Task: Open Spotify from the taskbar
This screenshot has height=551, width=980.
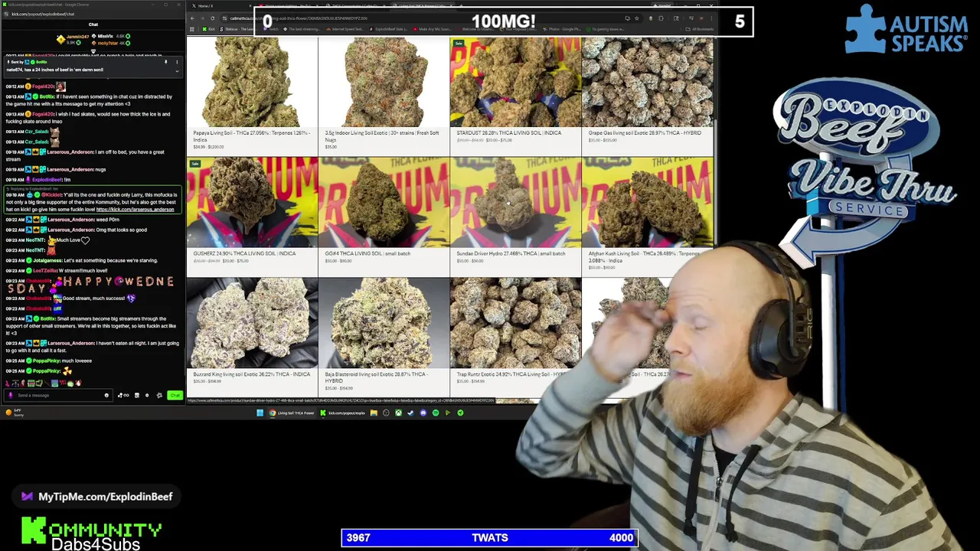Action: 435,412
